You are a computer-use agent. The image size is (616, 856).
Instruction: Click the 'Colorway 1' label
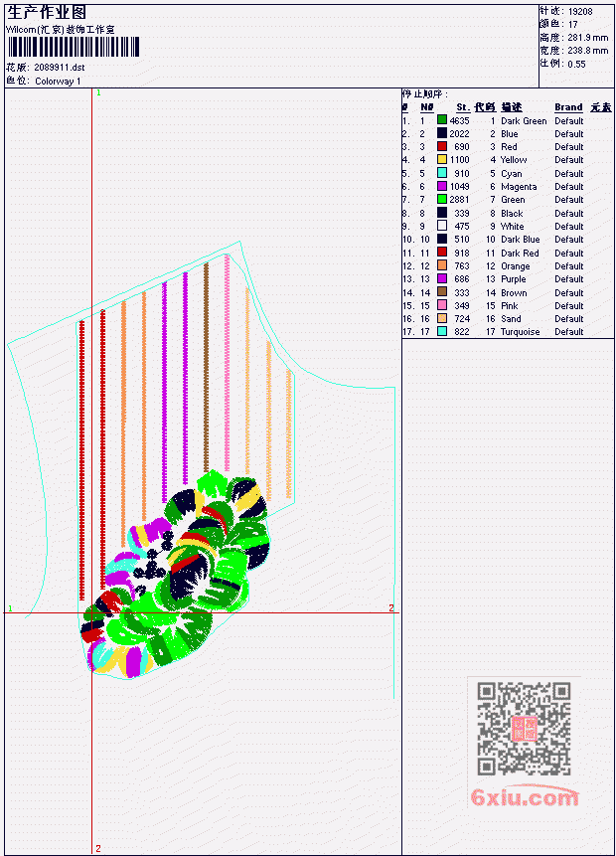pos(58,82)
